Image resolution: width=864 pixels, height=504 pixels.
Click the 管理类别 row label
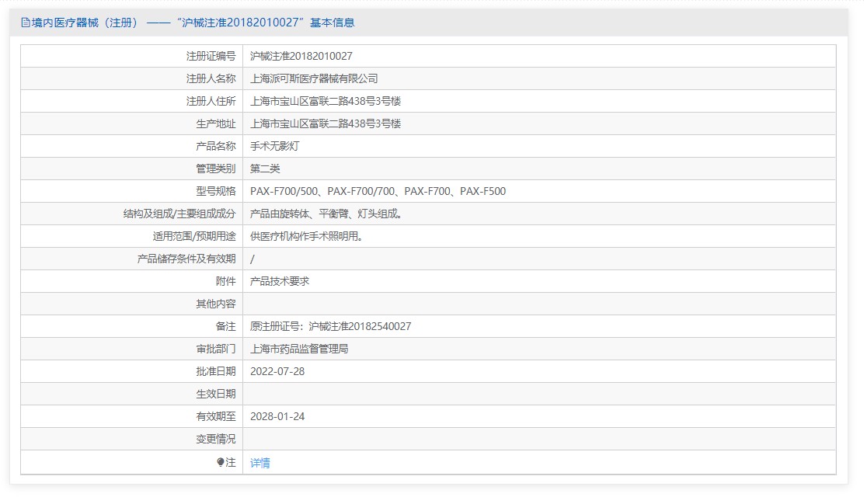[216, 169]
